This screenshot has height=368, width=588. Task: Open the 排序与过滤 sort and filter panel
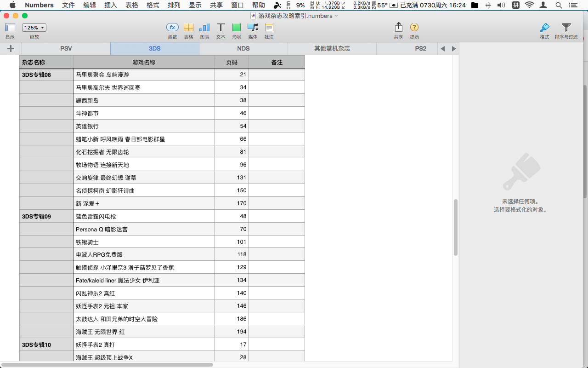click(566, 27)
